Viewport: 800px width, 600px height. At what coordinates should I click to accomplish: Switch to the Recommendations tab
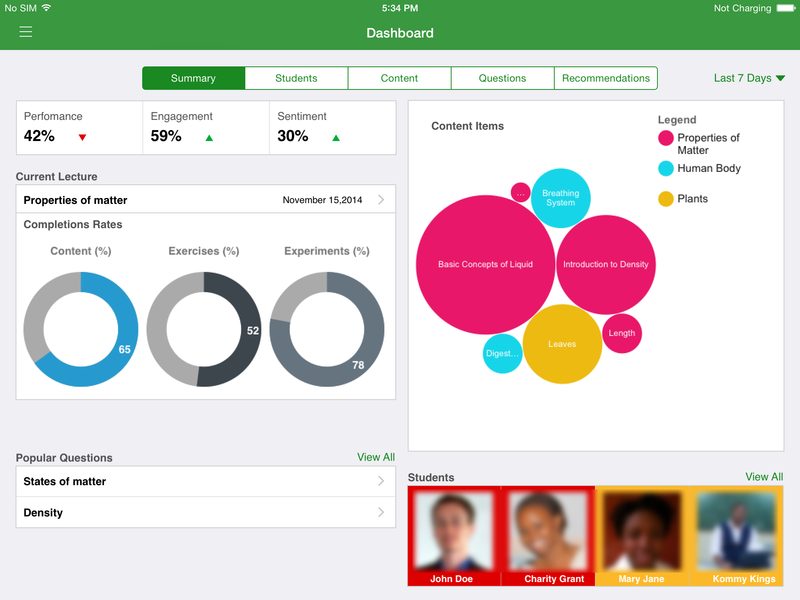pyautogui.click(x=606, y=78)
